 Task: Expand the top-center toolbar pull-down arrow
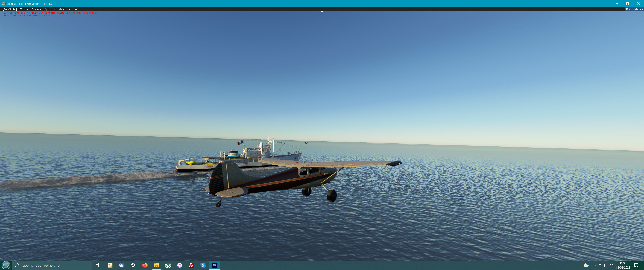point(322,12)
